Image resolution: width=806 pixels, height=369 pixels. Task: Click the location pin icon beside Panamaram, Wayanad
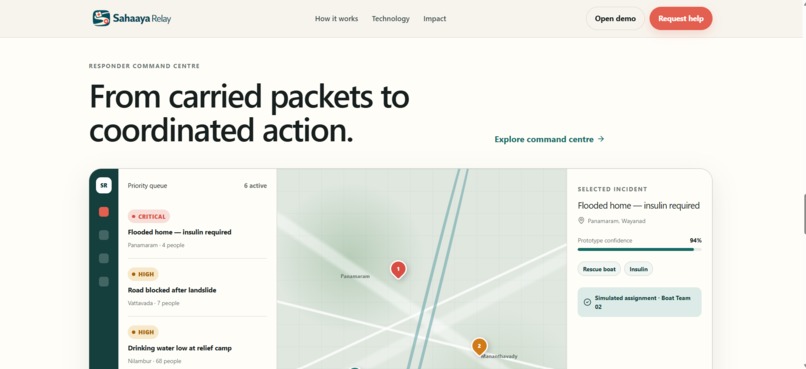tap(581, 220)
